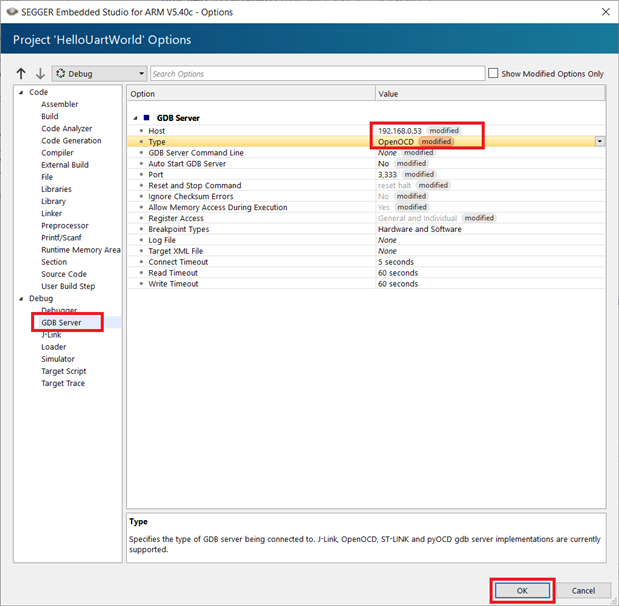Select Compiler category

click(57, 153)
